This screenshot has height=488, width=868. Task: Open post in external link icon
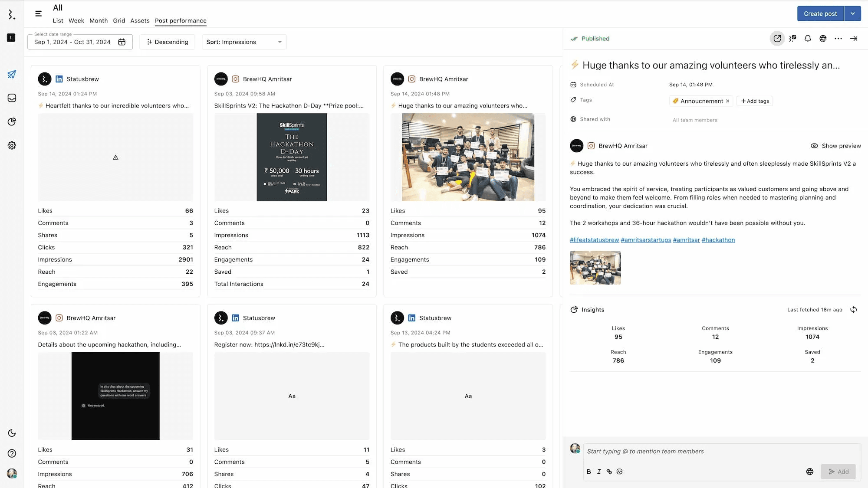pos(777,39)
